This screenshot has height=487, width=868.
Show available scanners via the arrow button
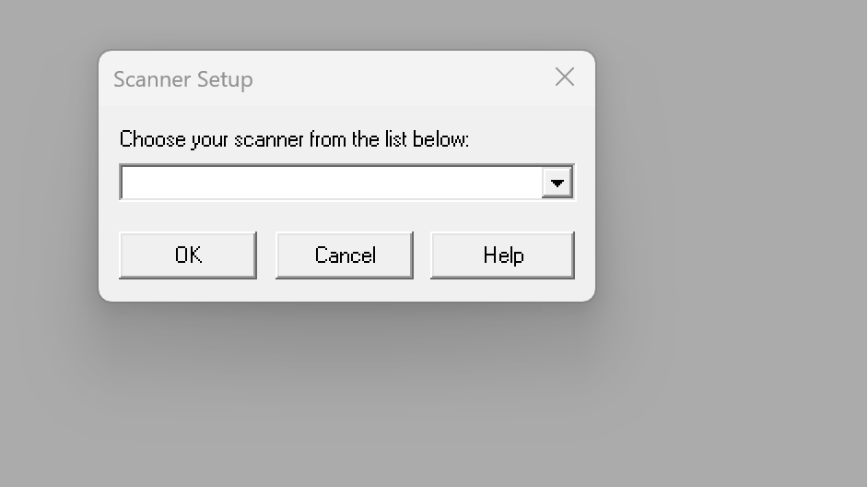(x=557, y=183)
